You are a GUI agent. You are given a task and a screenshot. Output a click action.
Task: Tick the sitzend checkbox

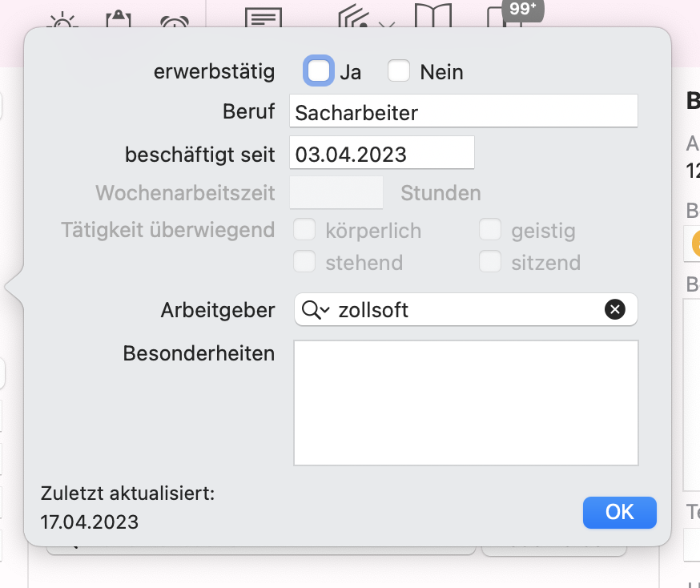pyautogui.click(x=490, y=261)
